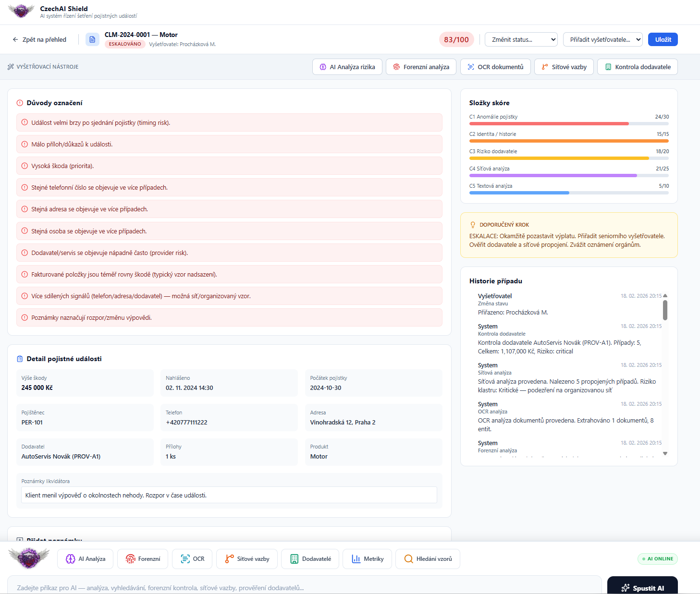Focus the AI command input field
Image resolution: width=700 pixels, height=594 pixels.
(305, 586)
